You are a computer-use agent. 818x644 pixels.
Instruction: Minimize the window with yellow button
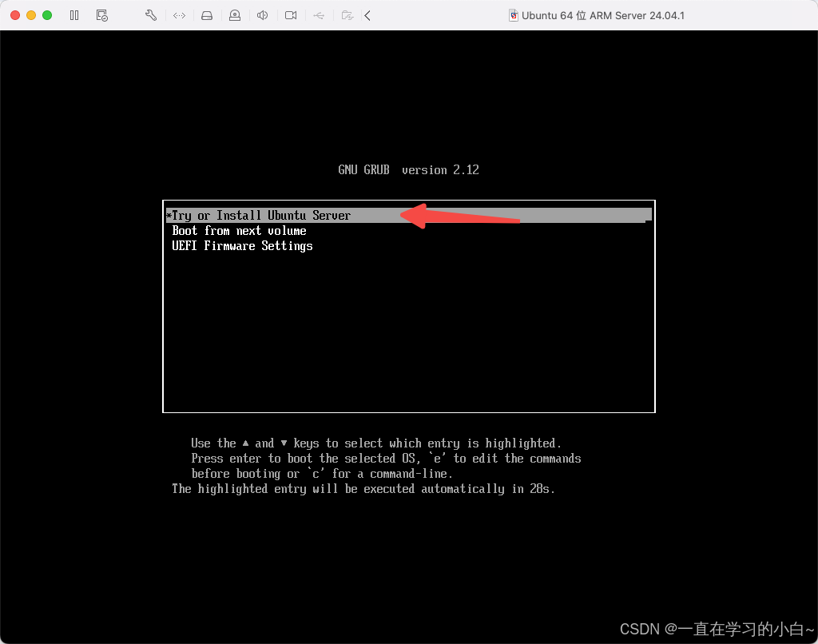[31, 16]
